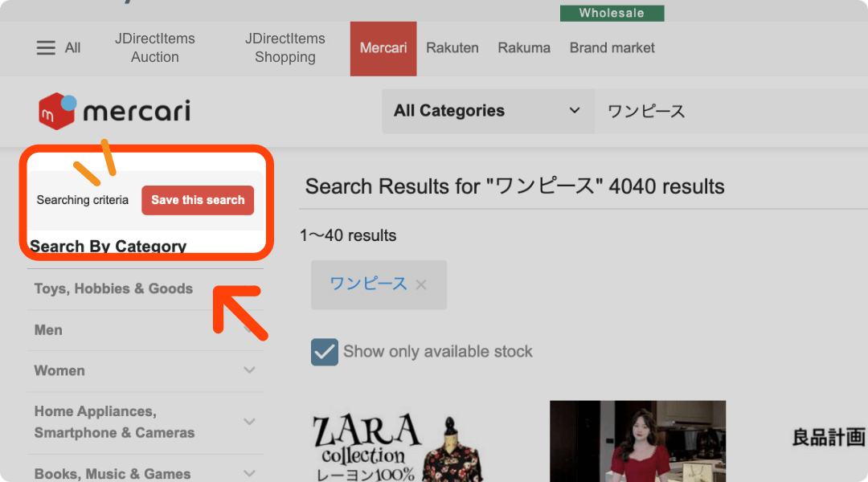This screenshot has width=868, height=482.
Task: Select the Men category
Action: pyautogui.click(x=48, y=330)
